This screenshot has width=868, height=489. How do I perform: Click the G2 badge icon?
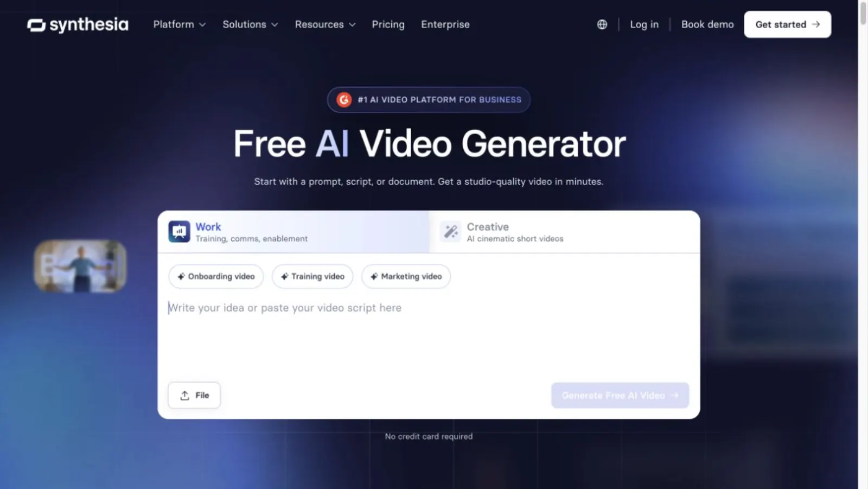click(344, 100)
